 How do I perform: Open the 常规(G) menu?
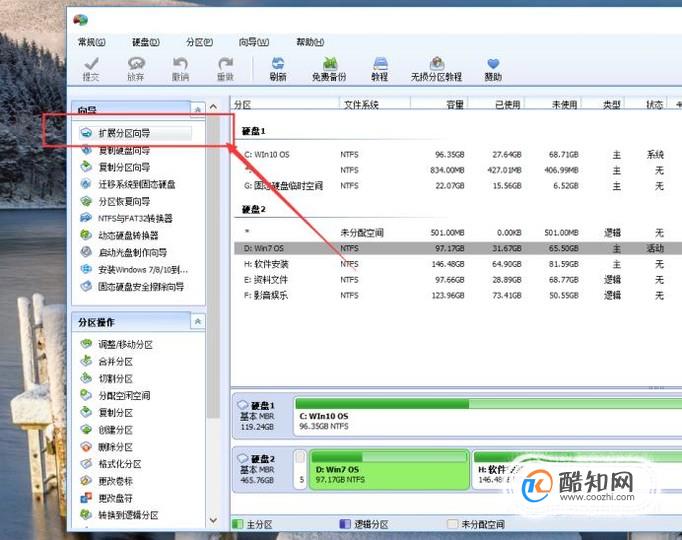pos(92,42)
